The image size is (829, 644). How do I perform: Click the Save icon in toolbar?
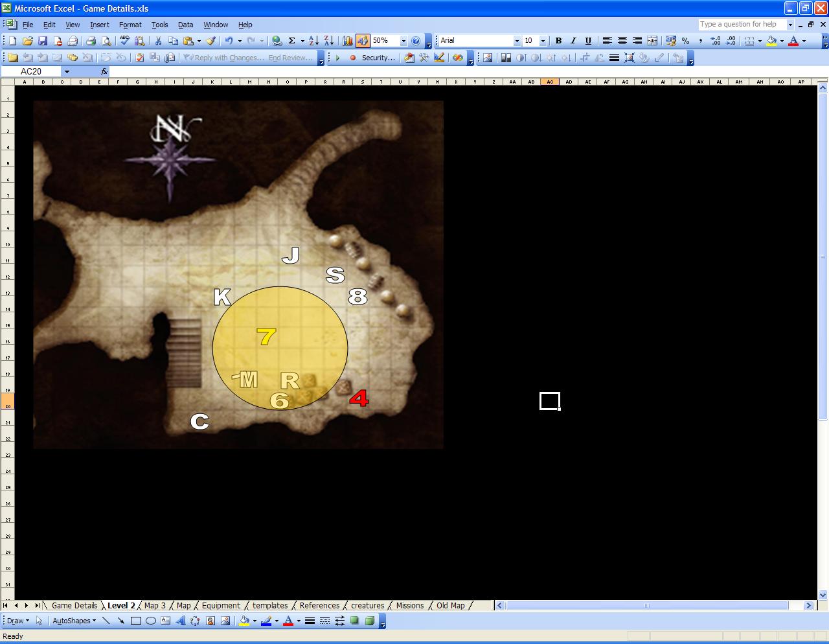click(x=43, y=41)
